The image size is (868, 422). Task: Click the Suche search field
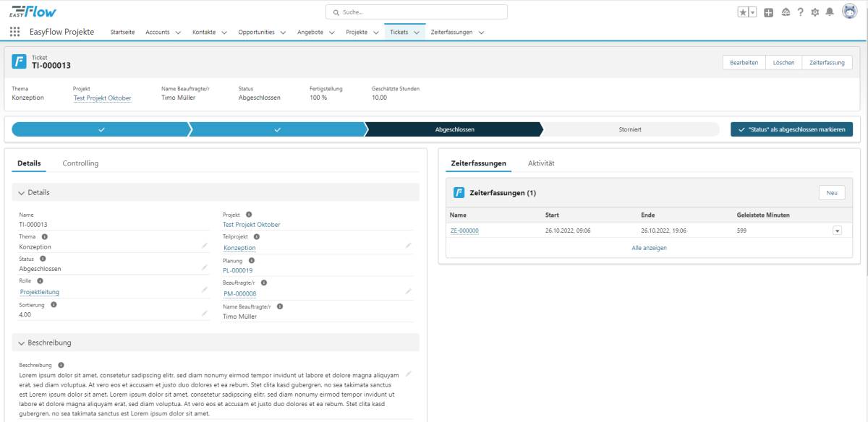417,12
